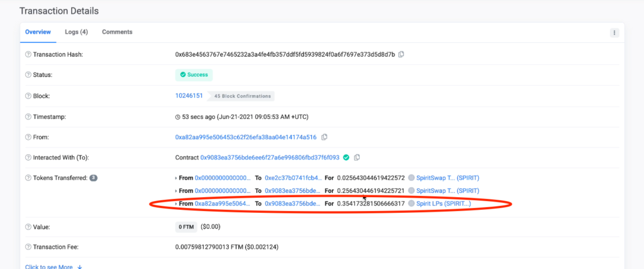Viewport: 644px width, 269px height.
Task: Click the Transaction Fee help icon
Action: point(28,247)
